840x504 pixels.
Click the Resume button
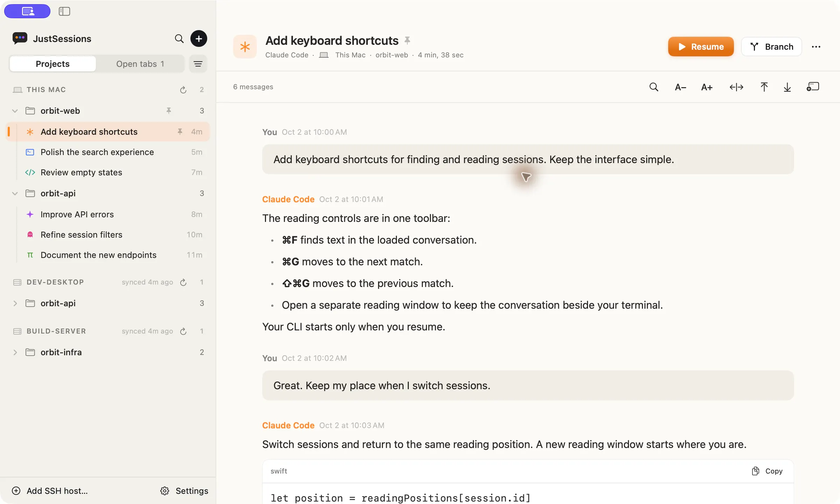pos(701,47)
